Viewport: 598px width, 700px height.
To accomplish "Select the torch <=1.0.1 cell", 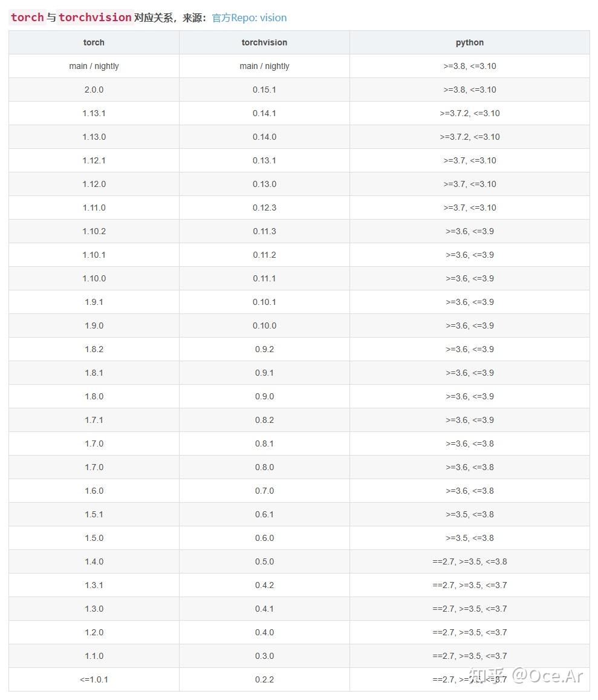I will click(x=94, y=679).
